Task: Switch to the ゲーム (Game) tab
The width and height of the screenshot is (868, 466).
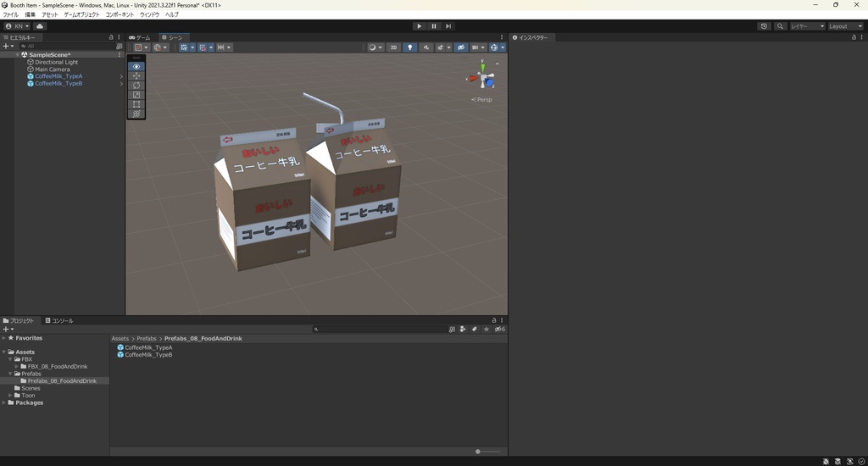Action: [140, 37]
